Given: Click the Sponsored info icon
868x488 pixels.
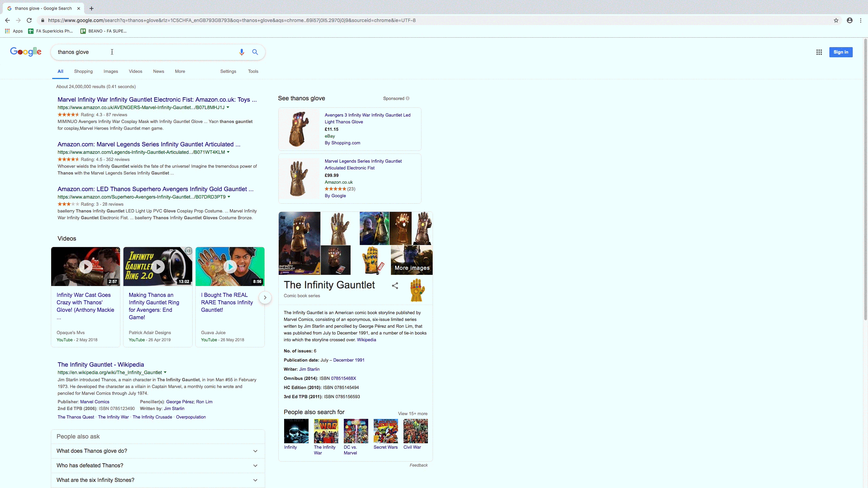Looking at the screenshot, I should pos(408,99).
